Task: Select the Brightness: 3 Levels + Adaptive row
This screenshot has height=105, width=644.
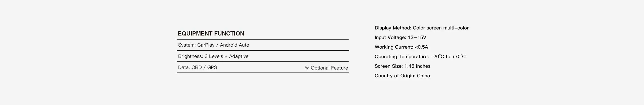Action: [263, 56]
